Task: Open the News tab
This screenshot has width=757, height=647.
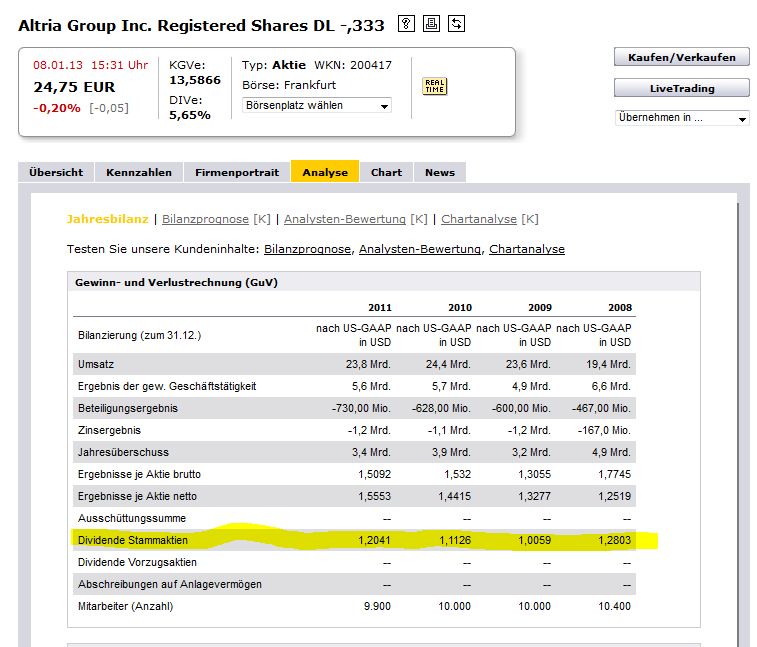Action: [439, 172]
